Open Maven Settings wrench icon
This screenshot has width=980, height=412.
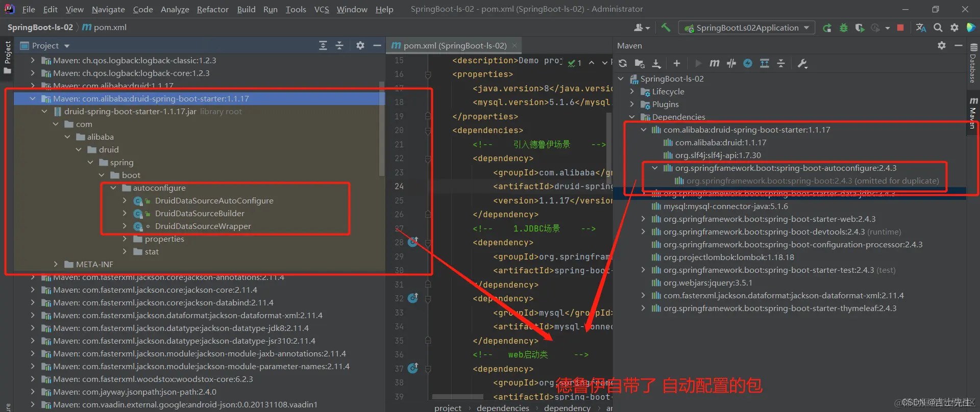pyautogui.click(x=802, y=63)
